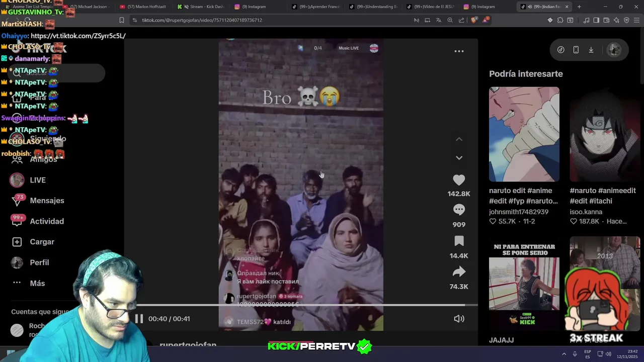The width and height of the screenshot is (644, 362).
Task: Open the profile avatar at top right
Action: [x=613, y=50]
